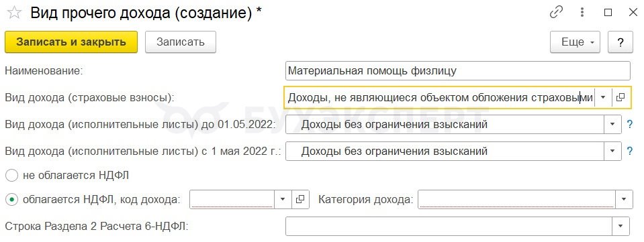
Task: Expand the исполнительные листы с 1 мая 2022 dropdown
Action: (612, 151)
